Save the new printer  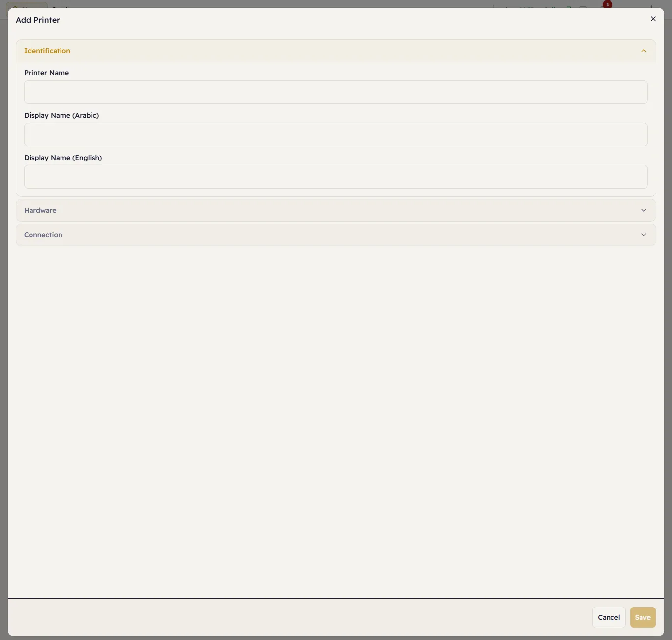click(x=643, y=617)
